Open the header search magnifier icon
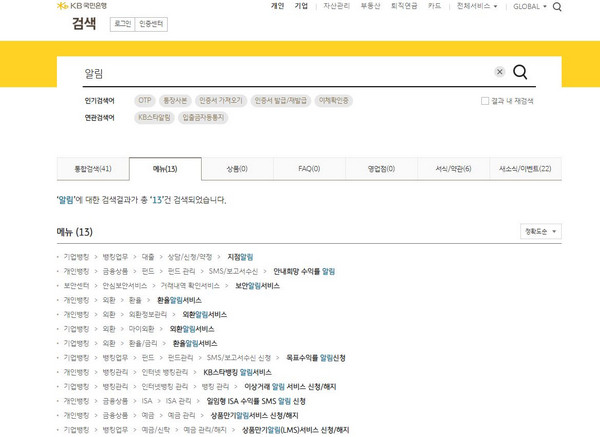600x437 pixels. [557, 7]
